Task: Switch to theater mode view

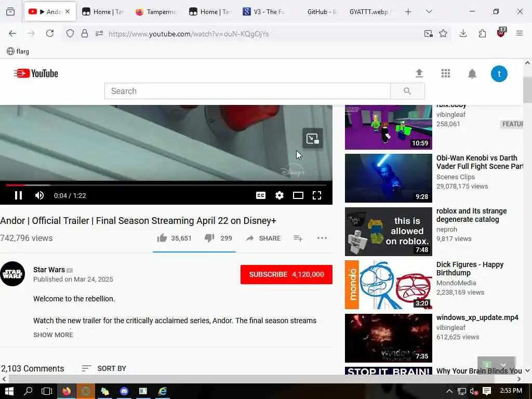Action: coord(298,195)
